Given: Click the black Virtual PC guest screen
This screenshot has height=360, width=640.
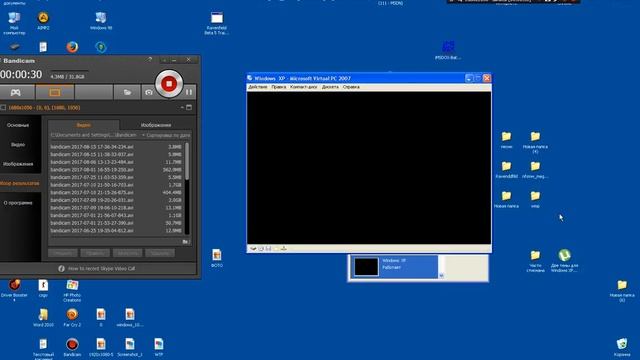Looking at the screenshot, I should point(369,168).
